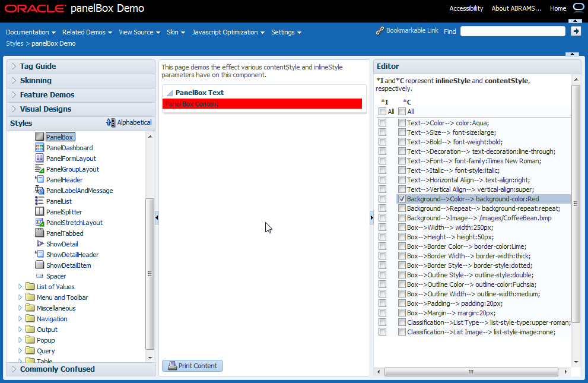Expand the Commonly Confused accordion
The width and height of the screenshot is (588, 383).
tap(14, 369)
